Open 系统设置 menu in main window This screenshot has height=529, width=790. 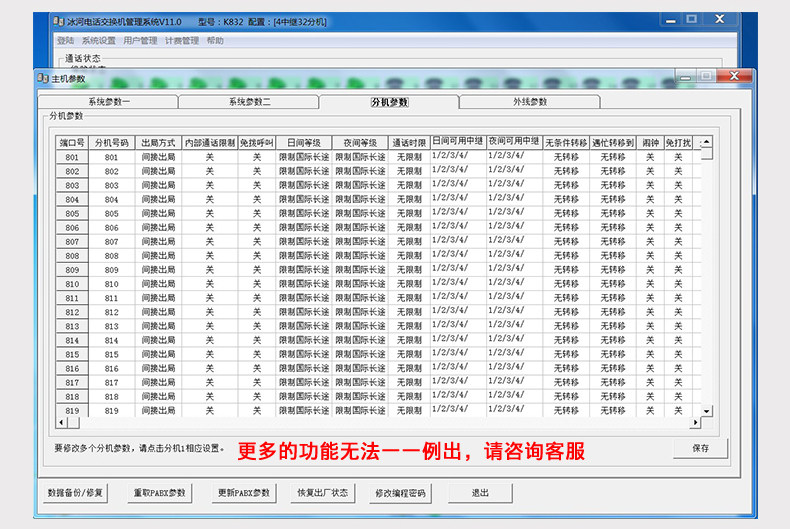[x=99, y=41]
